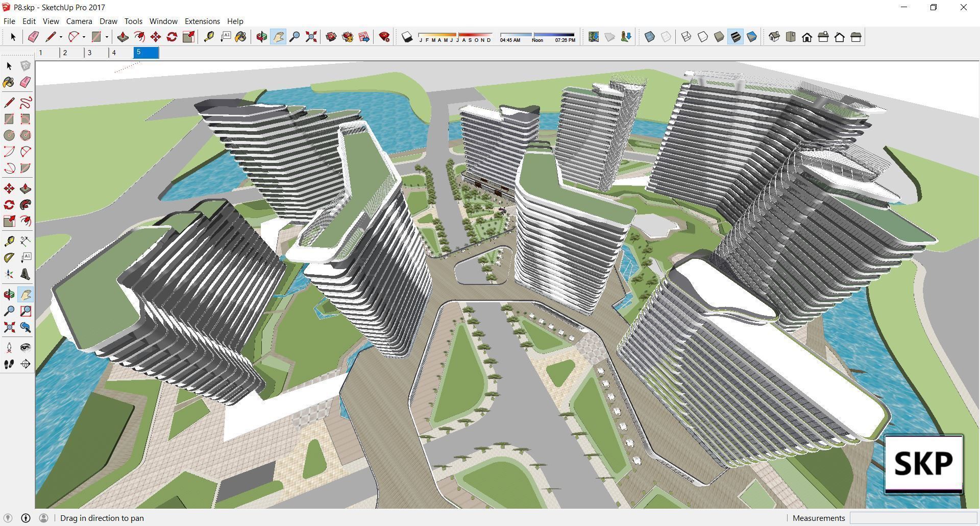The height and width of the screenshot is (526, 980).
Task: Open the Window menu
Action: (163, 21)
